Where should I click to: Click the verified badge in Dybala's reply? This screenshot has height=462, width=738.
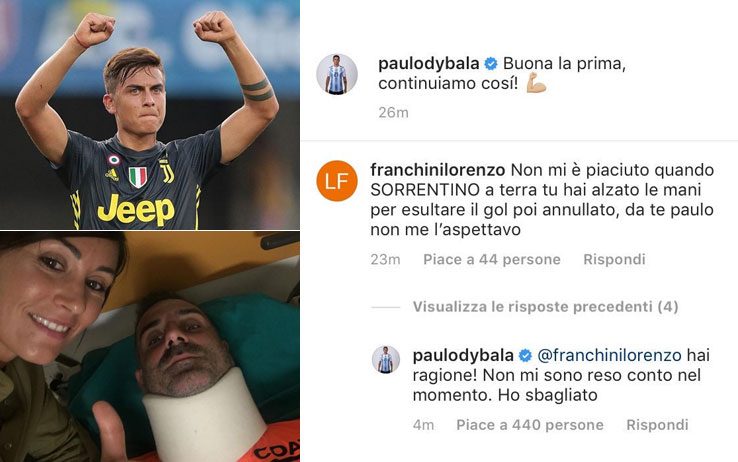[525, 356]
